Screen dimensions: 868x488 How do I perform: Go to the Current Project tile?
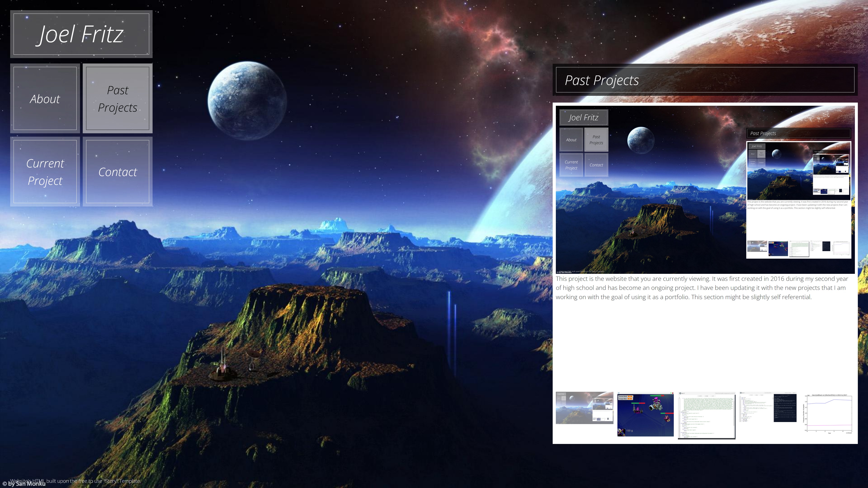[45, 172]
